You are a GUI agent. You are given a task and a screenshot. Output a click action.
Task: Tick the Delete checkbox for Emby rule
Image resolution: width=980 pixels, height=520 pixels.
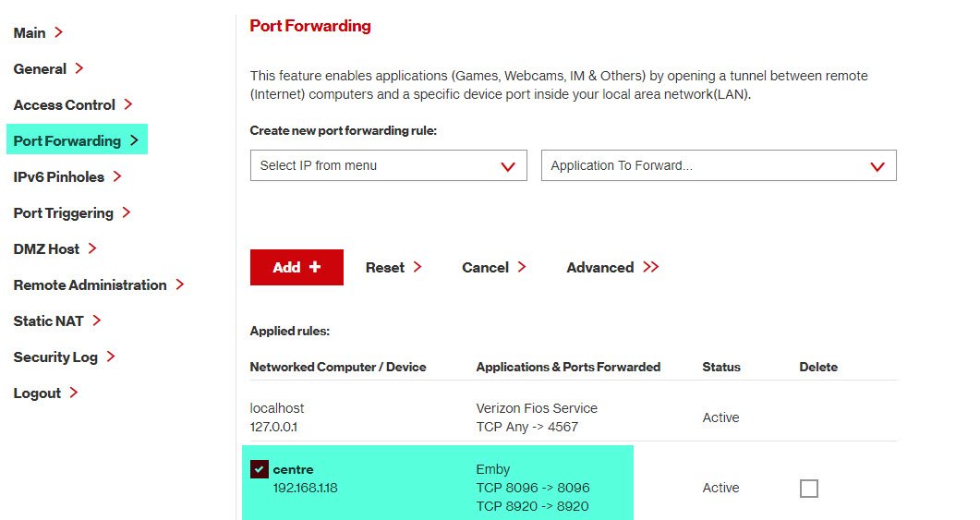(x=809, y=489)
